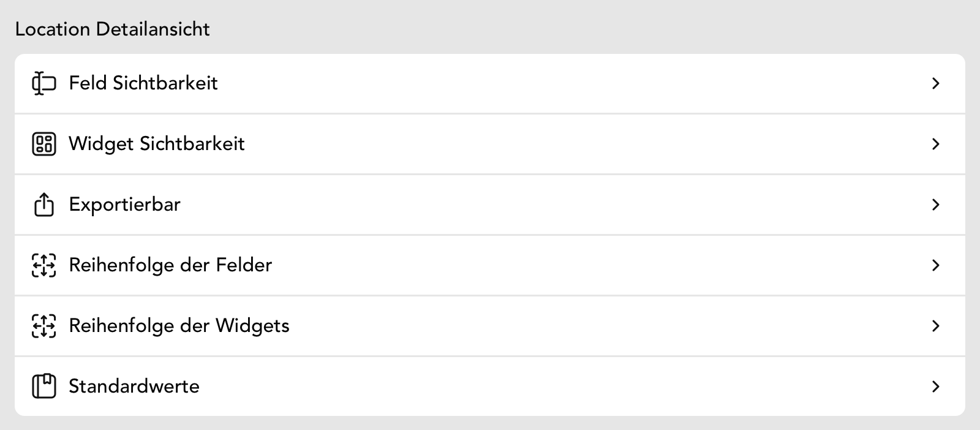Open the Feld Sichtbarkeit label
This screenshot has width=980, height=430.
143,83
